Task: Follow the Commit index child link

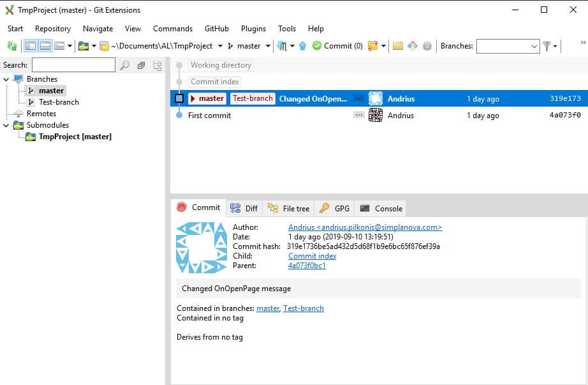Action: pos(312,256)
